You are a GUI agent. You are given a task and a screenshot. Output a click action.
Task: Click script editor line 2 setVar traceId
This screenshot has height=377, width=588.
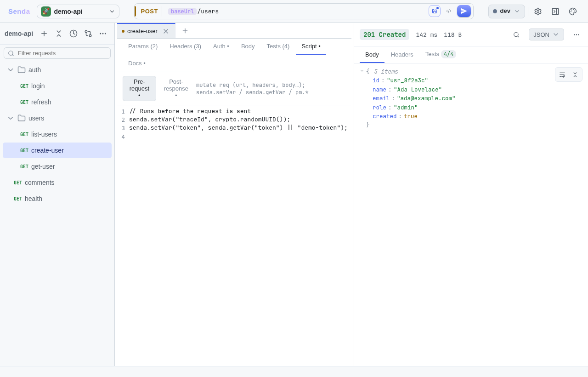pyautogui.click(x=209, y=120)
